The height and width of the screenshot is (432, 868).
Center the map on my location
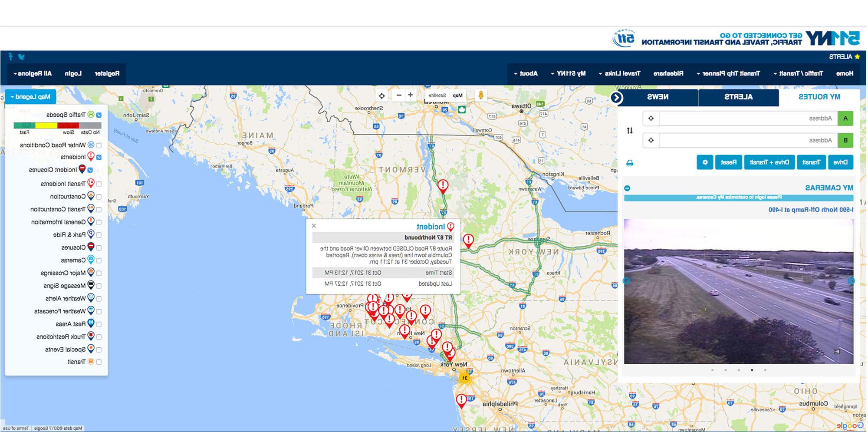point(381,96)
